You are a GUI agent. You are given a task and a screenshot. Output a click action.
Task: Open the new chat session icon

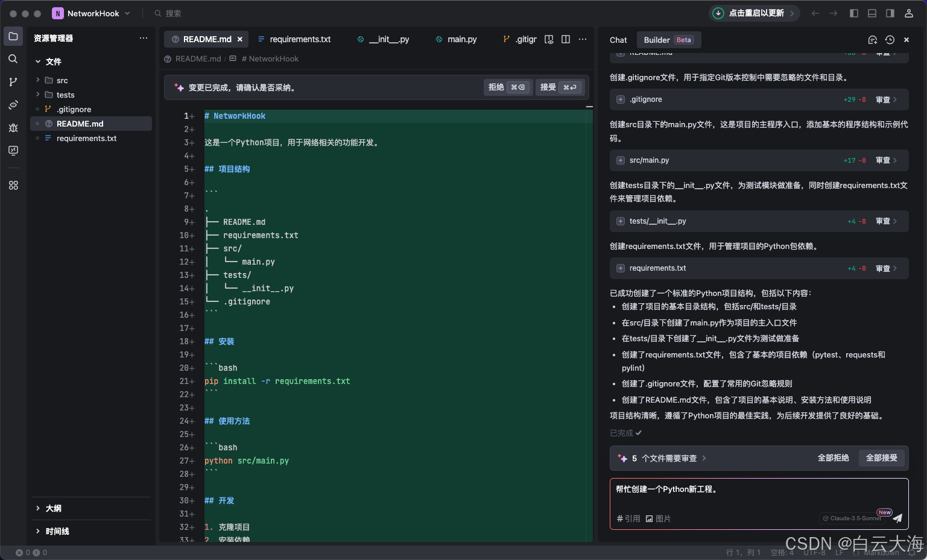tap(872, 40)
